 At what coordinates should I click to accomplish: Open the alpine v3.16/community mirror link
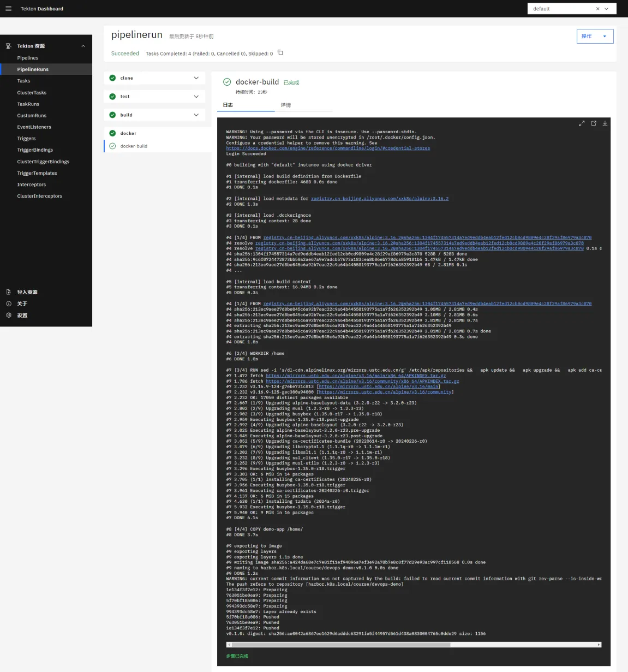click(385, 392)
